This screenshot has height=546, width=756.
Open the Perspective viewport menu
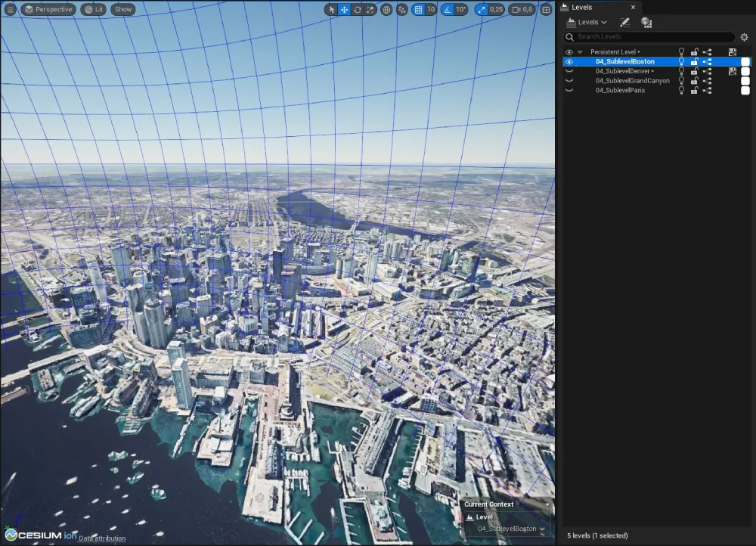click(x=48, y=10)
